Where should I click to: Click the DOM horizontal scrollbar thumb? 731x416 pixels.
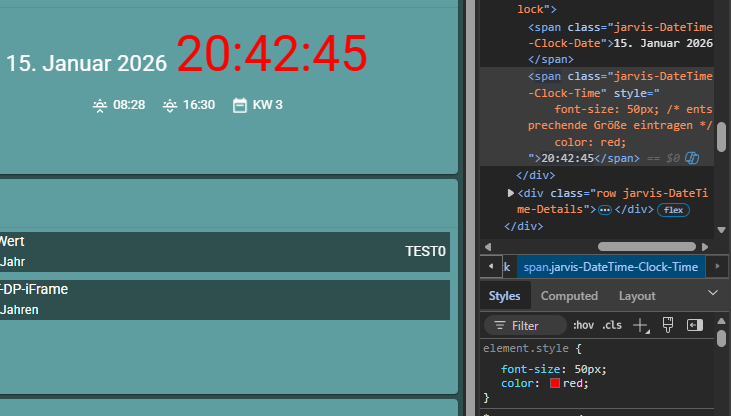click(647, 246)
